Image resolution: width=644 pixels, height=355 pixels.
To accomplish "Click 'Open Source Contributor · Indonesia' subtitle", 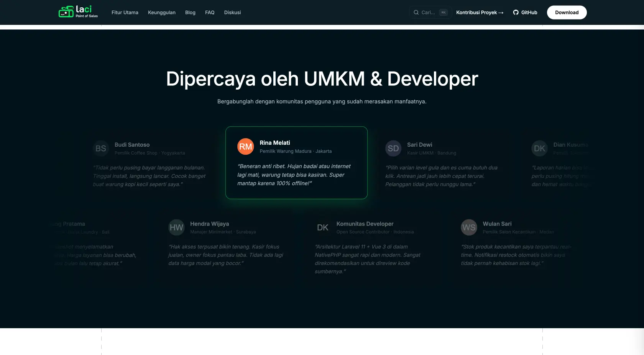I will tap(375, 232).
